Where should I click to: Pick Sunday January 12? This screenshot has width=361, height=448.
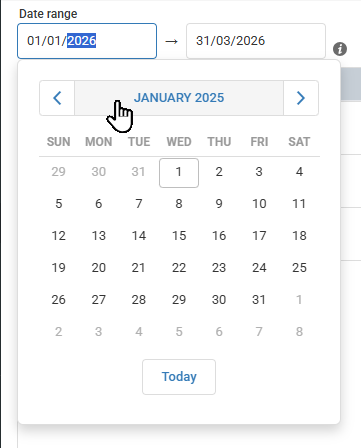pyautogui.click(x=59, y=236)
